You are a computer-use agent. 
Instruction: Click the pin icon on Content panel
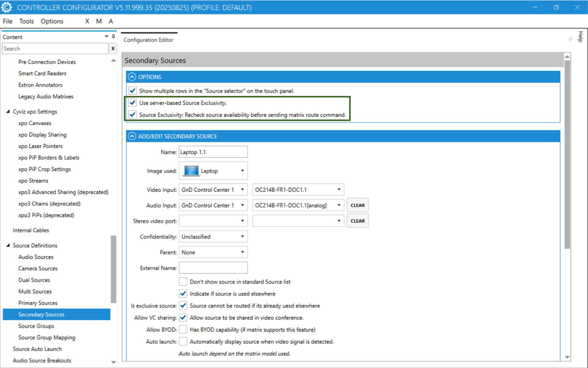(113, 37)
